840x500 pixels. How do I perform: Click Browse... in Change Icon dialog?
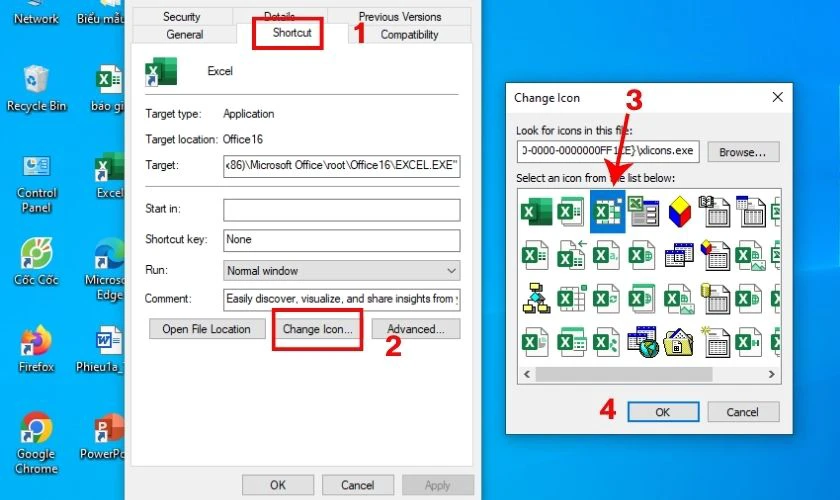click(x=743, y=152)
